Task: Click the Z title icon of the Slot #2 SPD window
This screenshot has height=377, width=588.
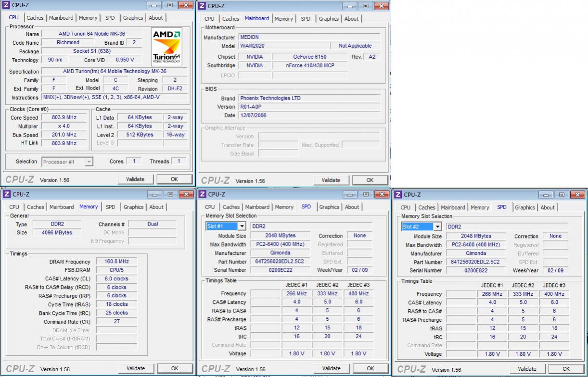Action: coord(397,195)
